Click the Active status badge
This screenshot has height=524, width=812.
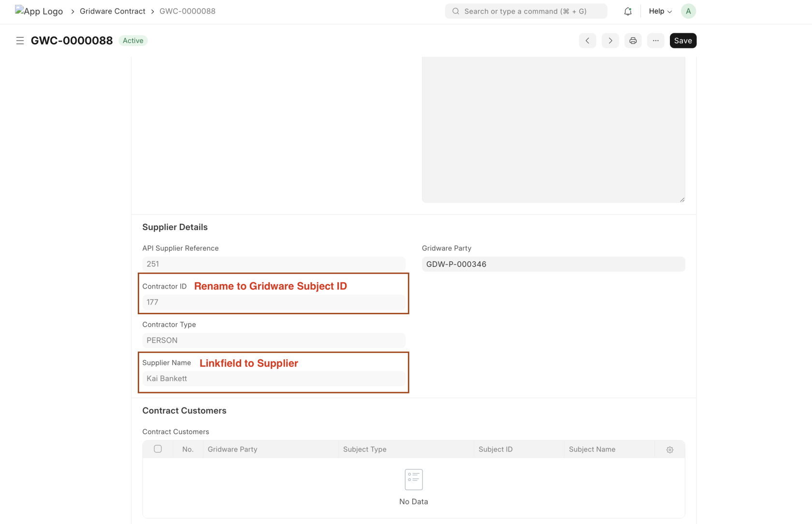pyautogui.click(x=133, y=41)
